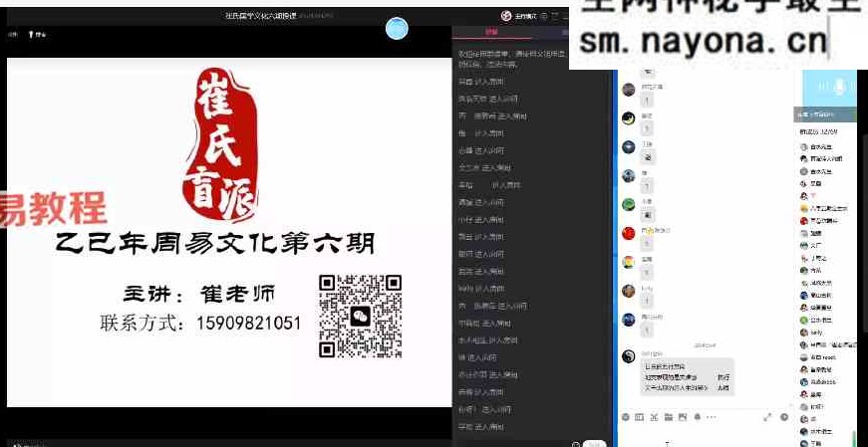Click the large microphone icon in blue panel

coord(840,87)
